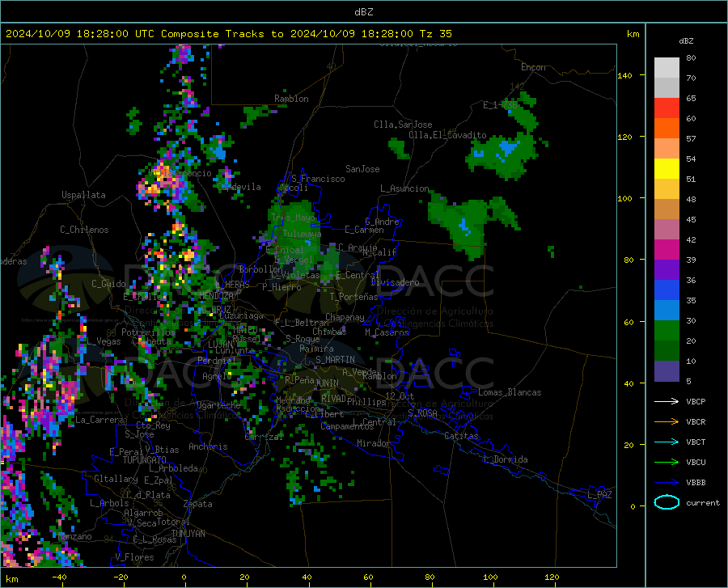Click the -40 tick on horizontal axis
Viewport: 728px width, 588px height.
coord(59,577)
